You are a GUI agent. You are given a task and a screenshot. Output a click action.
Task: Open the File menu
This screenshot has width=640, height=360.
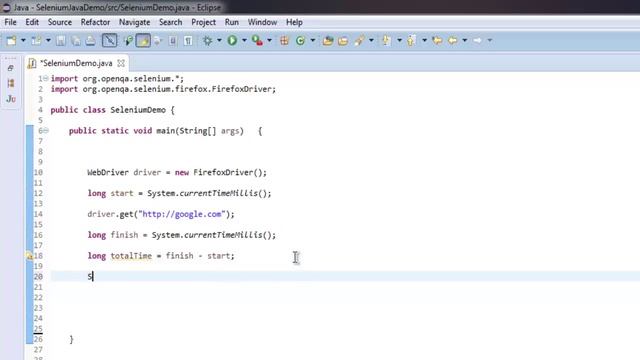tap(10, 22)
